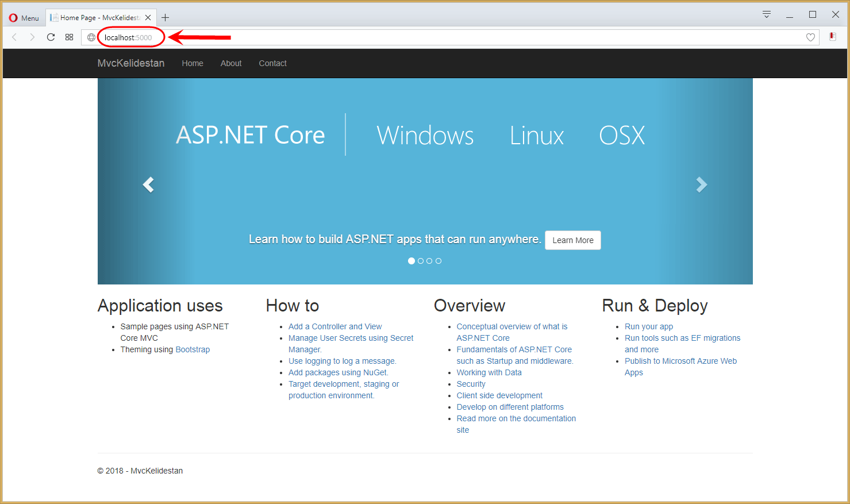Viewport: 850px width, 504px height.
Task: Go forward with the browser forward arrow
Action: coord(32,37)
